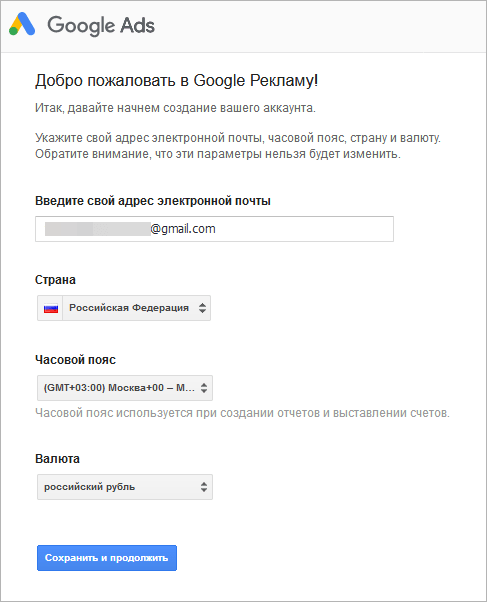Screen dimensions: 487x602
Task: Click the Russian flag icon in country selector
Action: click(51, 308)
